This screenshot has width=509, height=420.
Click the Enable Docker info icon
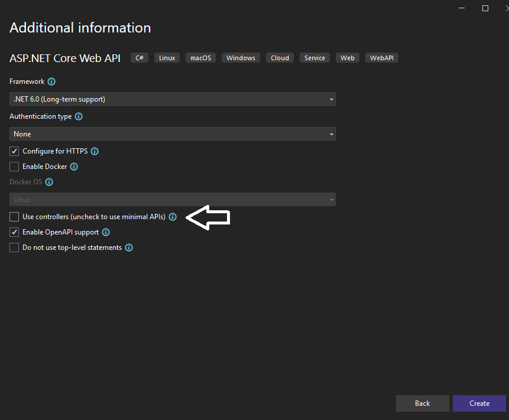(74, 167)
